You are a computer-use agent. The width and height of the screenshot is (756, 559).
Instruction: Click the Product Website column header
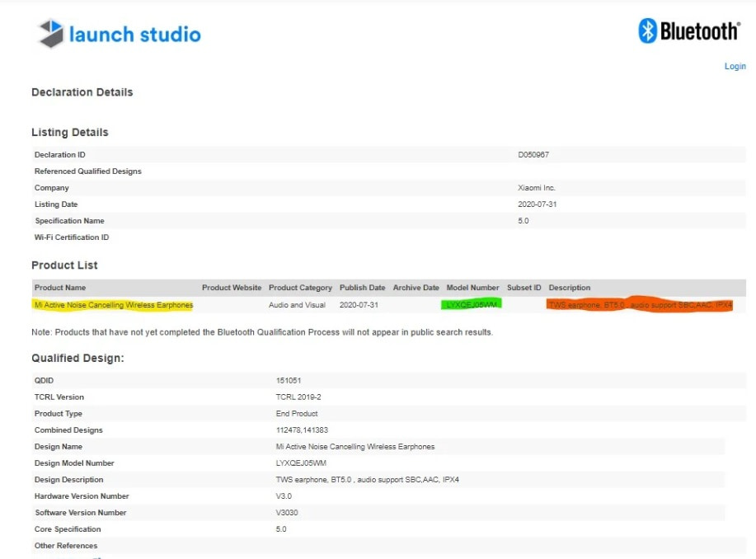point(232,288)
